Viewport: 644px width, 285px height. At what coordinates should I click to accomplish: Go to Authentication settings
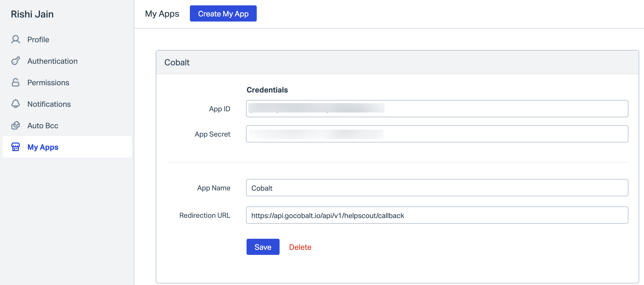(67, 61)
